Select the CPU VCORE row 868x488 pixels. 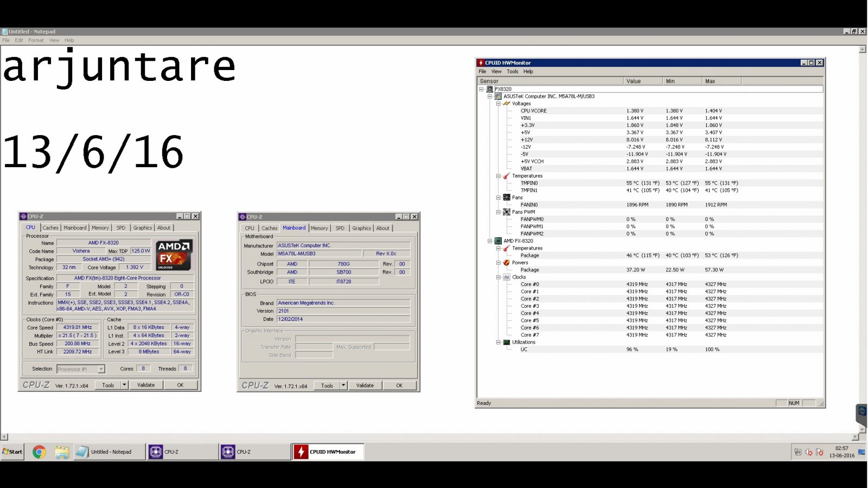pyautogui.click(x=650, y=111)
